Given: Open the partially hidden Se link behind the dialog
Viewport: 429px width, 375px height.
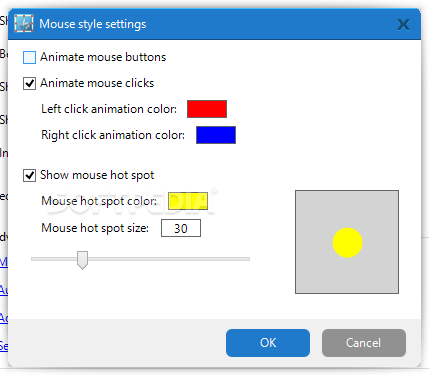Looking at the screenshot, I should click(4, 346).
